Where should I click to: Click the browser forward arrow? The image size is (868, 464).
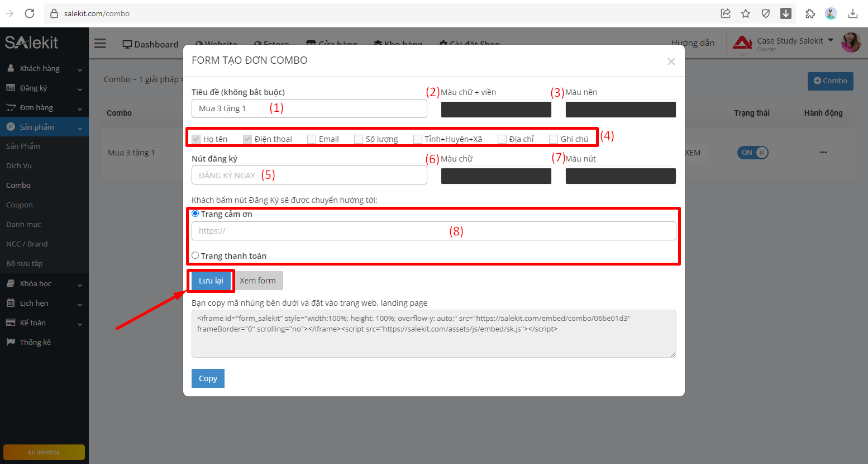pyautogui.click(x=9, y=13)
